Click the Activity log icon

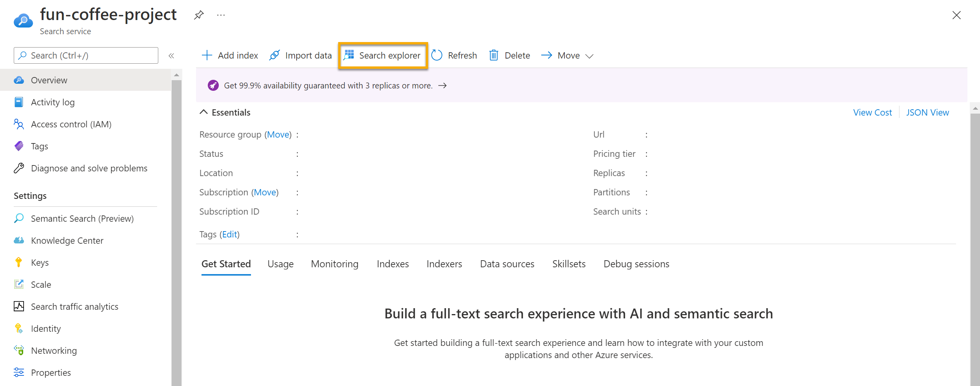pos(19,102)
